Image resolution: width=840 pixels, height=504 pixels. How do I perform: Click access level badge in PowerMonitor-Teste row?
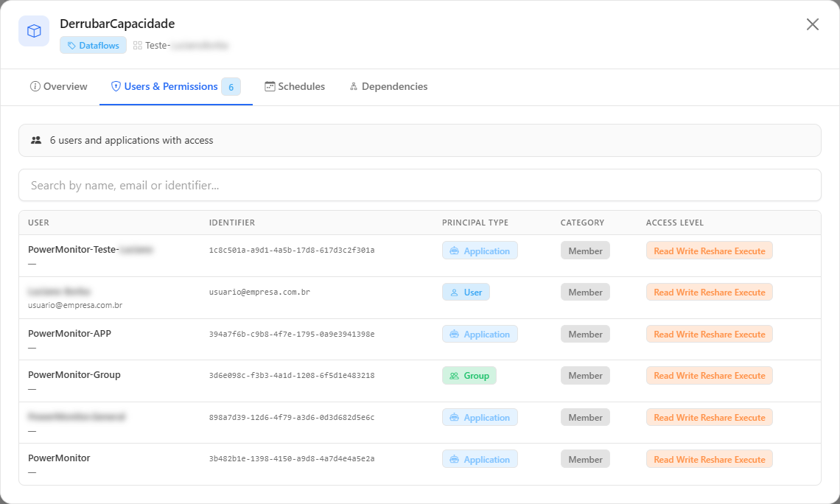click(710, 251)
